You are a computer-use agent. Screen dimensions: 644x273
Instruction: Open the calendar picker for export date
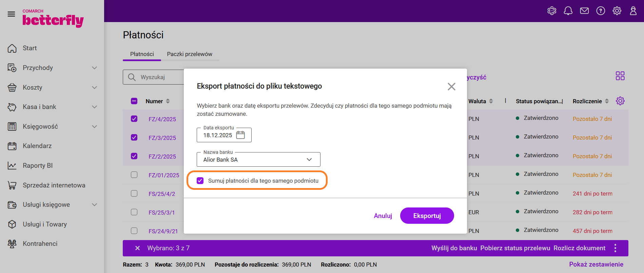[x=240, y=135]
